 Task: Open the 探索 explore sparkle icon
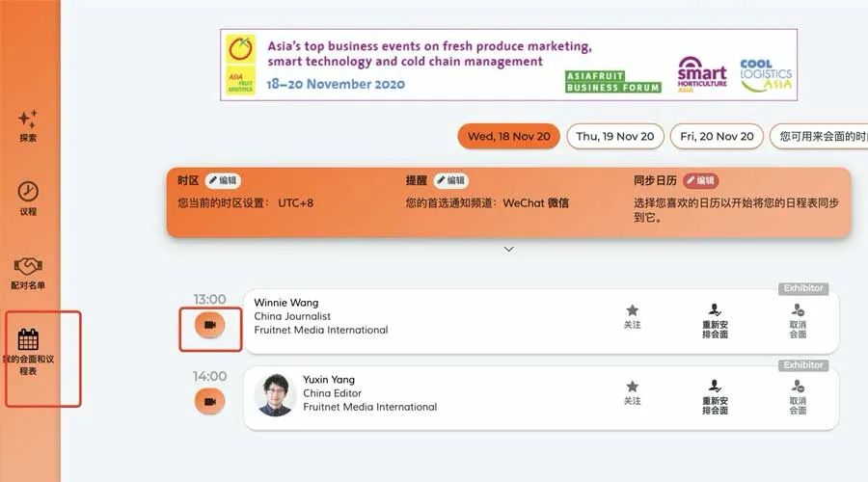tap(28, 119)
